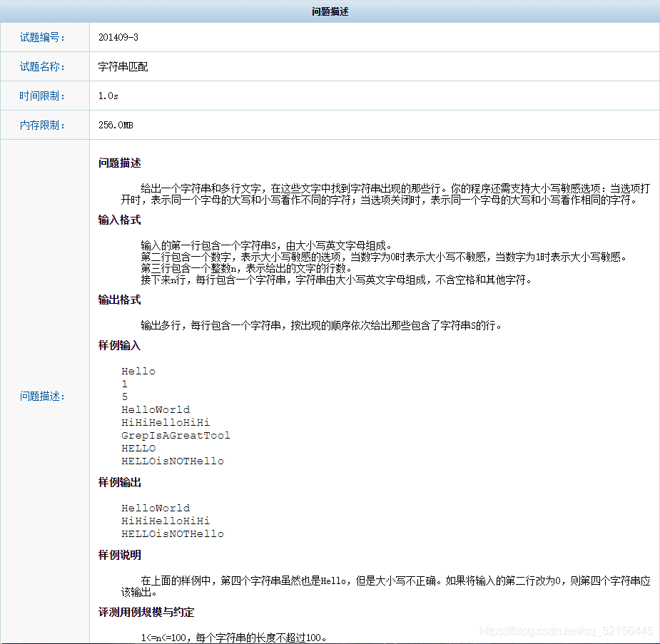Click the line starting 第三行包含一个整数n
The image size is (660, 644).
(247, 268)
